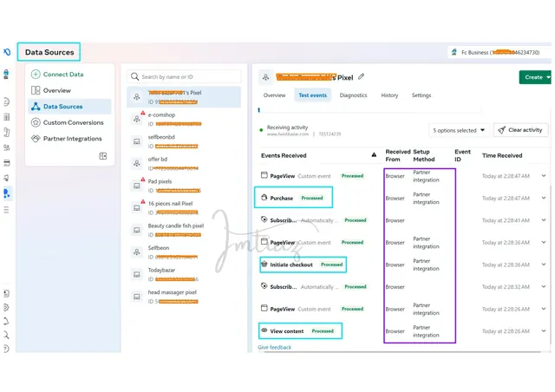Click the 'Received From' column header
This screenshot has height=392, width=555.
pos(398,155)
